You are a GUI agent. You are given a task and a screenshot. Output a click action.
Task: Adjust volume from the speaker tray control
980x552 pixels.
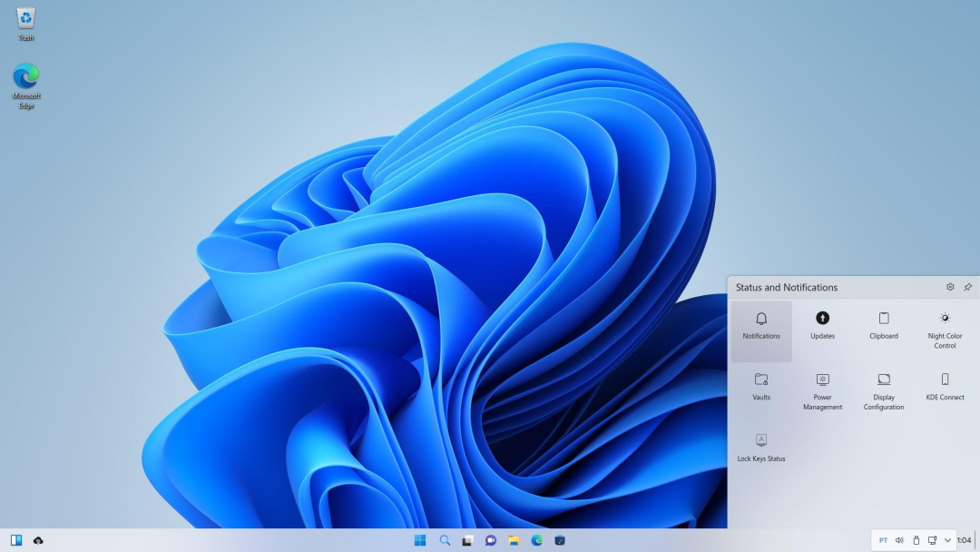(x=898, y=539)
